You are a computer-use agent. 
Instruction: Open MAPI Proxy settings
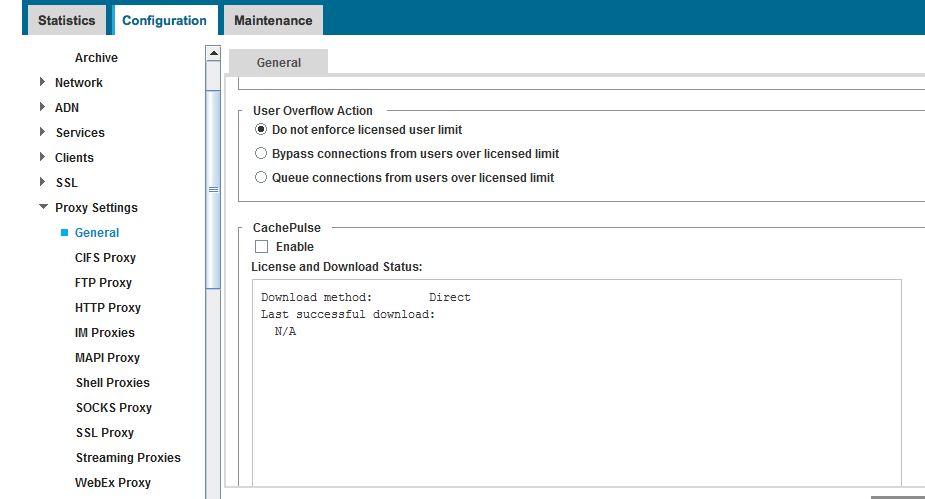(107, 357)
